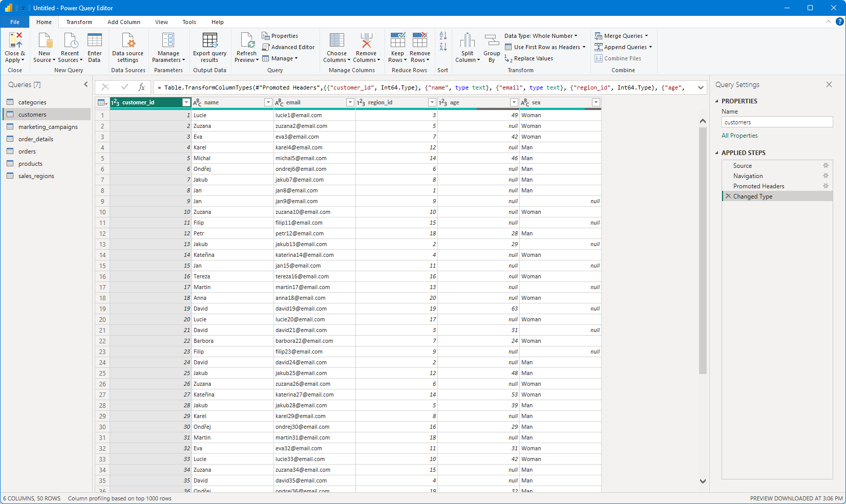
Task: Close the Query Settings pane
Action: (x=829, y=84)
